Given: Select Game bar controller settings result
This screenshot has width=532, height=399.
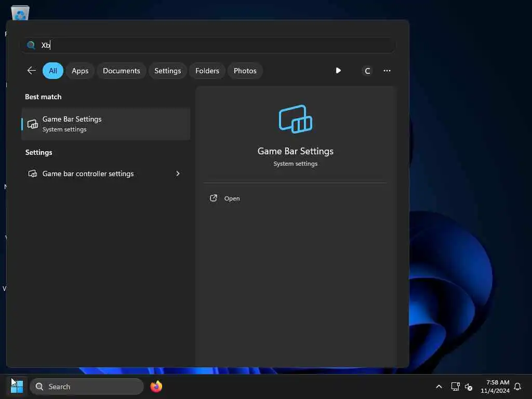Looking at the screenshot, I should 105,174.
